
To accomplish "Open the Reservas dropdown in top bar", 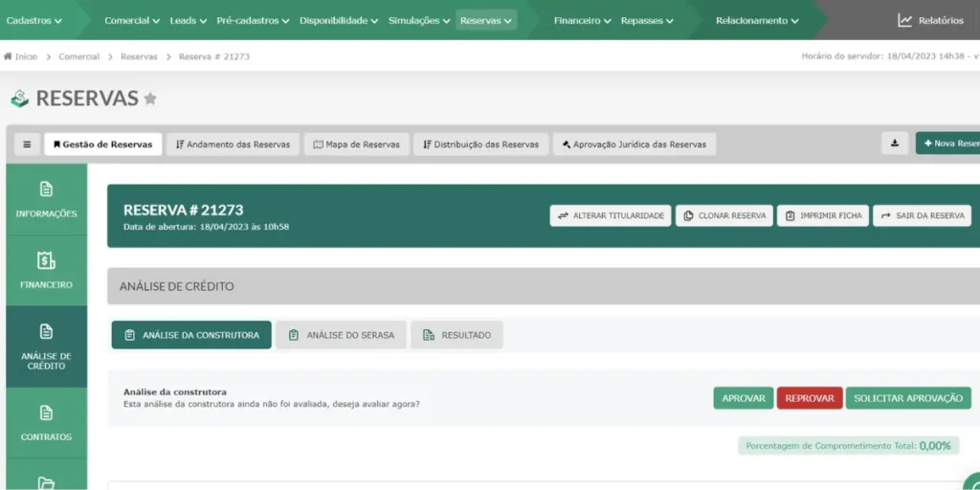I will pos(486,21).
